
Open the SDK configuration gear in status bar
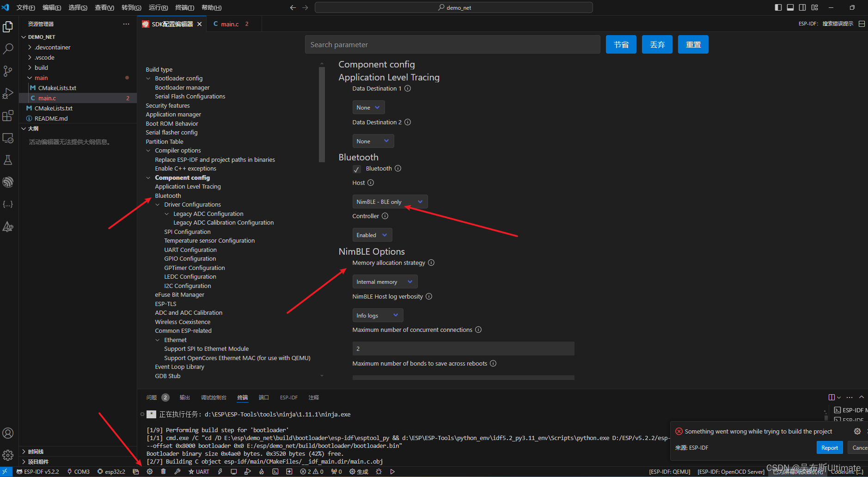tap(150, 471)
